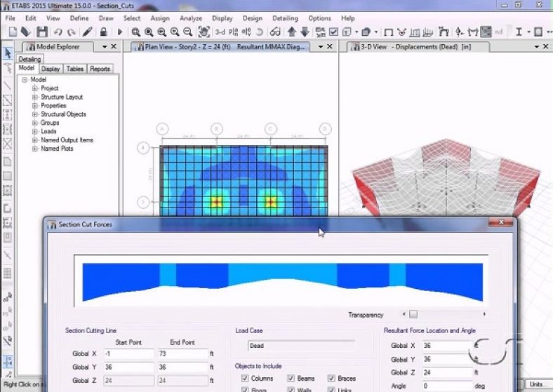Set the 3-d view
The image size is (553, 392).
[x=220, y=32]
